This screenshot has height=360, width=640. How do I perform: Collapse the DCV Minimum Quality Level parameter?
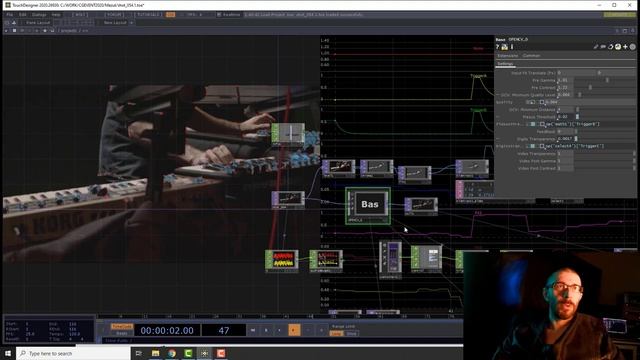pos(498,95)
